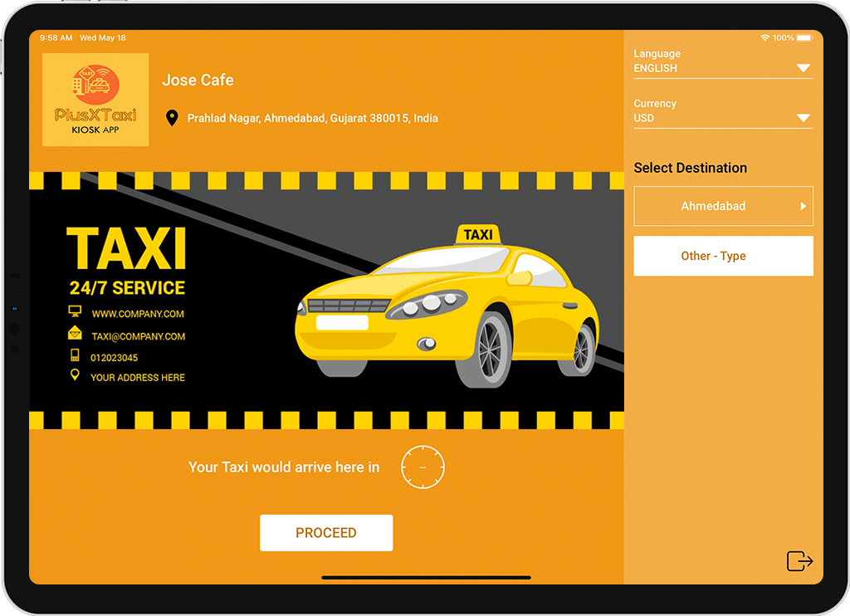This screenshot has height=616, width=850.
Task: Click the arrival time clock indicator
Action: 423,467
